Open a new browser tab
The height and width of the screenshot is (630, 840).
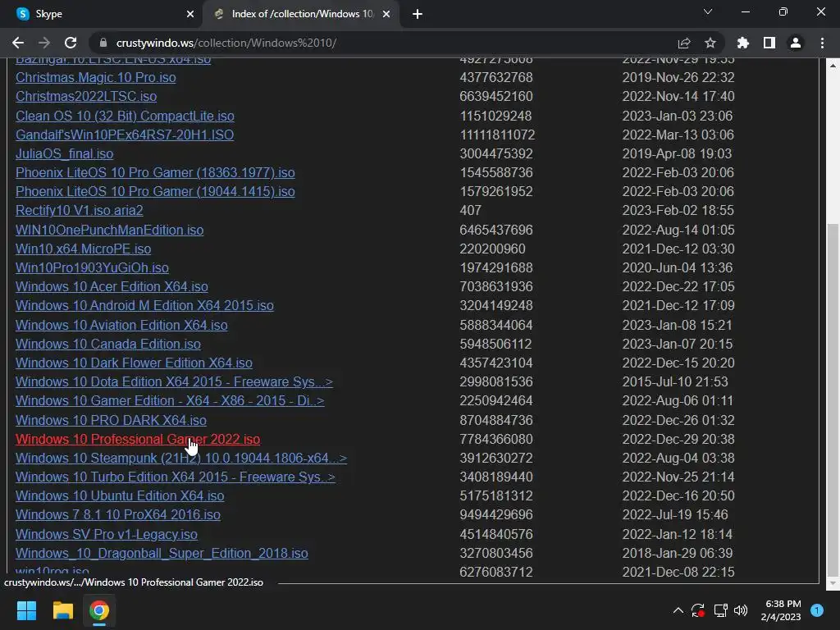[418, 14]
